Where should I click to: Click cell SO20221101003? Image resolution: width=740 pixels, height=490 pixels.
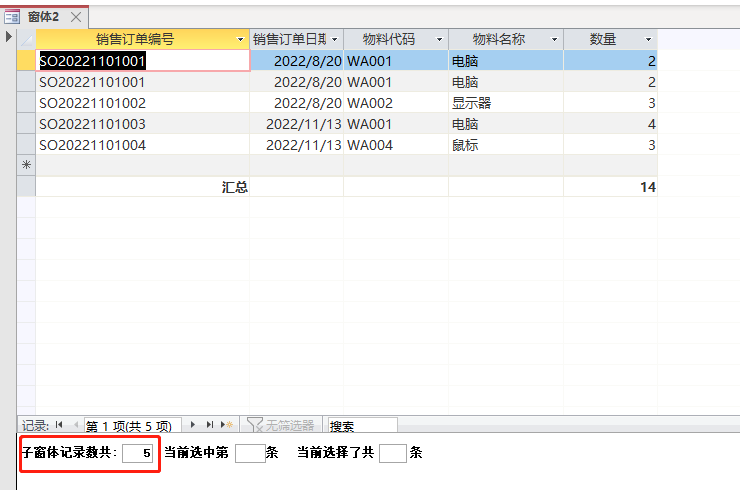coord(143,124)
